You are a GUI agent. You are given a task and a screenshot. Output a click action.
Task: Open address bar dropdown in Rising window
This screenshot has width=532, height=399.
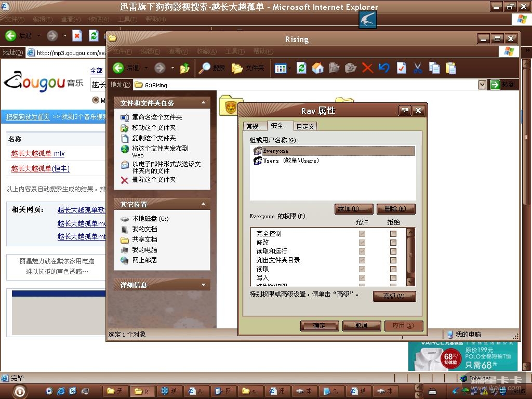coord(482,85)
